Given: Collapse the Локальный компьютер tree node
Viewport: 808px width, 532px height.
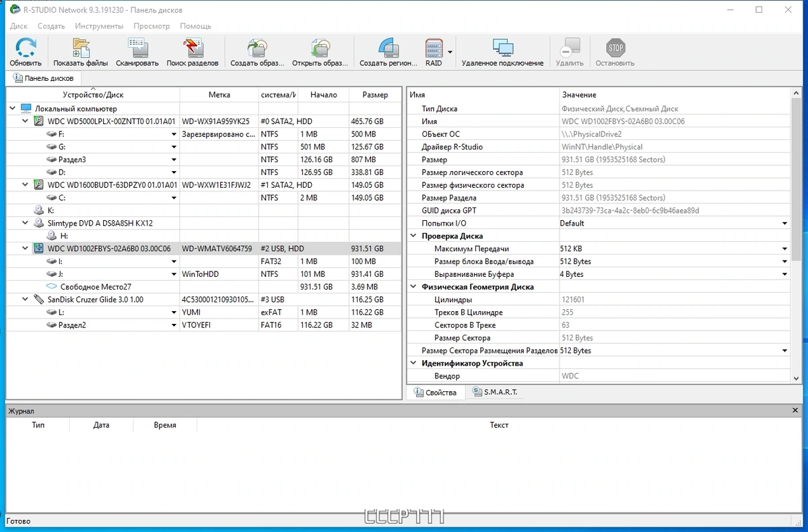Looking at the screenshot, I should point(13,108).
